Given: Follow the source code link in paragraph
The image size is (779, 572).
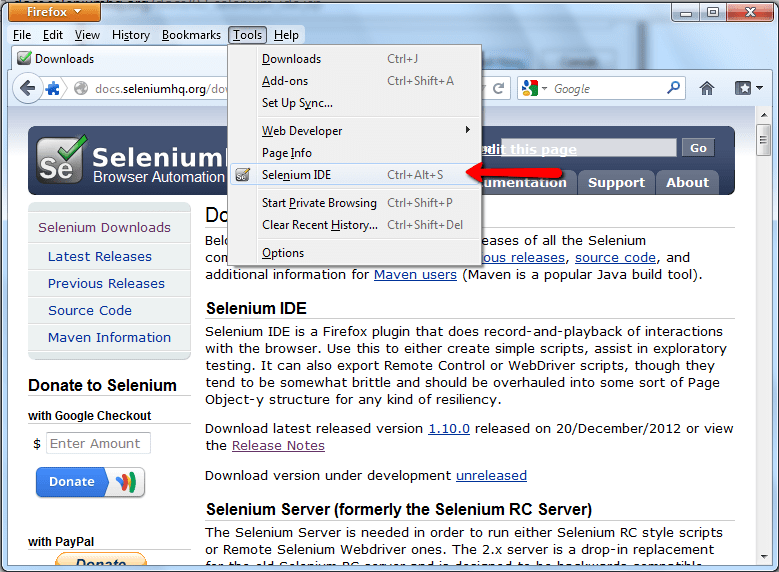Looking at the screenshot, I should (616, 257).
